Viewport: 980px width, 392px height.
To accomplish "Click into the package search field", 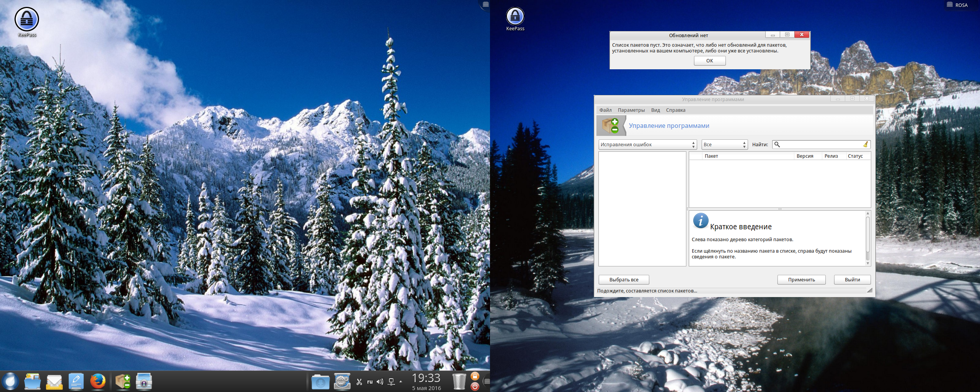I will pos(821,144).
